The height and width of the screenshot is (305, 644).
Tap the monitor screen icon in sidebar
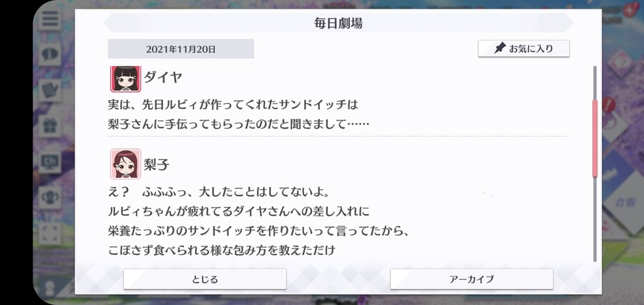click(50, 162)
